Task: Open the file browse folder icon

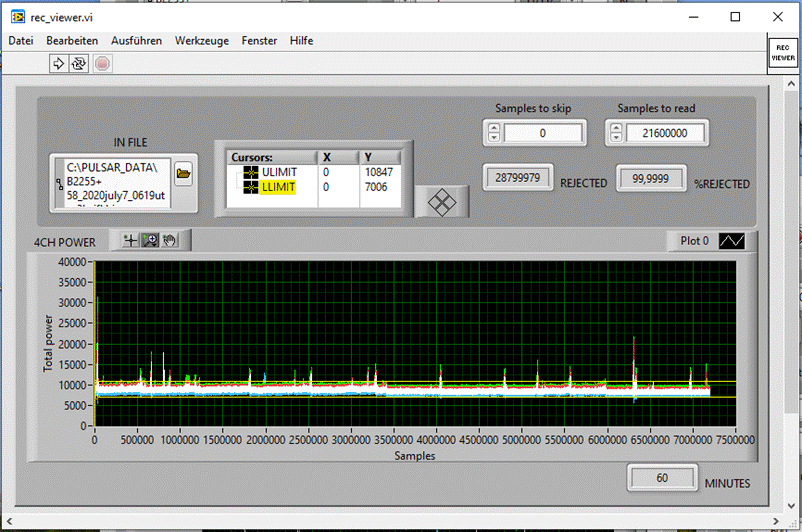Action: [x=183, y=174]
